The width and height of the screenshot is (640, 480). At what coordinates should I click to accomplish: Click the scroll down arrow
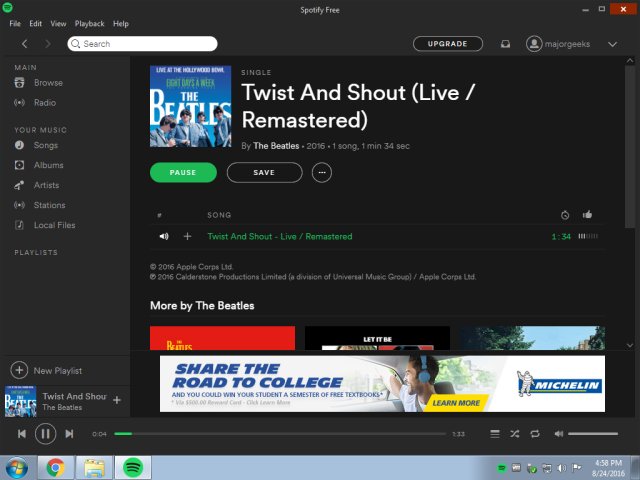pos(630,345)
